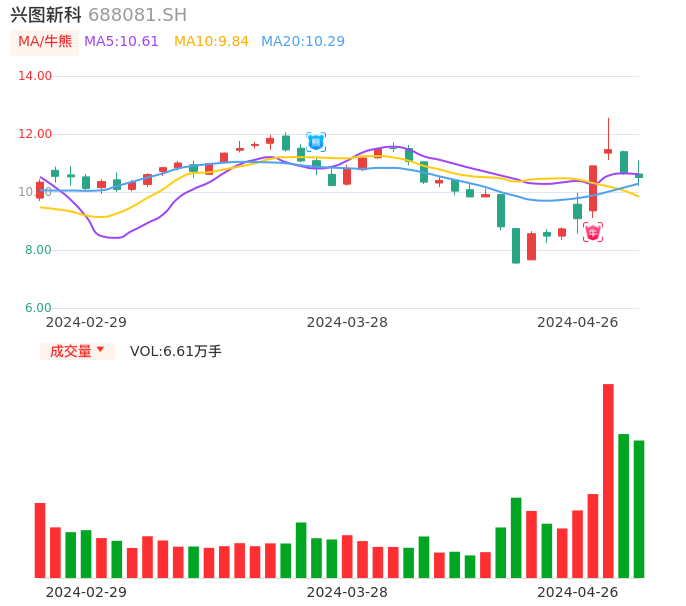Screen dimensions: 686x606
Task: Click the first red volume bar
Action: pyautogui.click(x=40, y=539)
